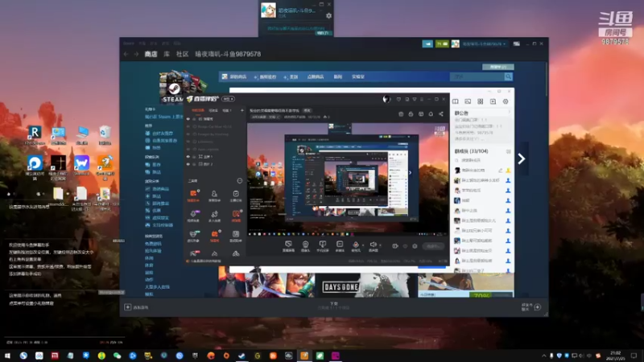Image resolution: width=644 pixels, height=362 pixels.
Task: Open the green Steam notifications envelope button
Action: pos(442,44)
